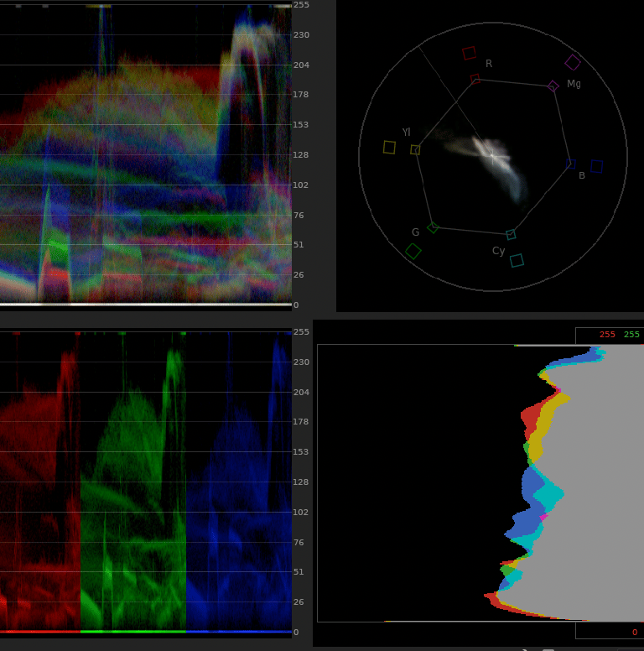The height and width of the screenshot is (651, 644).
Task: Click the red '0' histogram minimum value
Action: click(635, 633)
